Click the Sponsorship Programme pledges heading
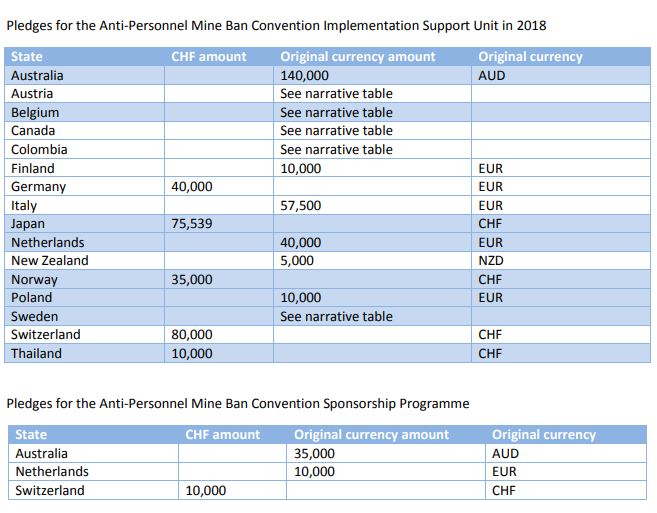657x513 pixels. coord(238,403)
